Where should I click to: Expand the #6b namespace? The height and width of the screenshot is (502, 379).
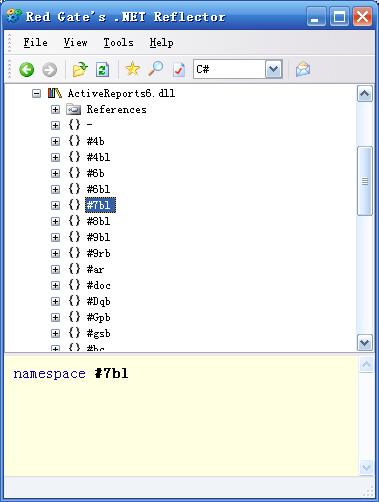click(x=55, y=173)
